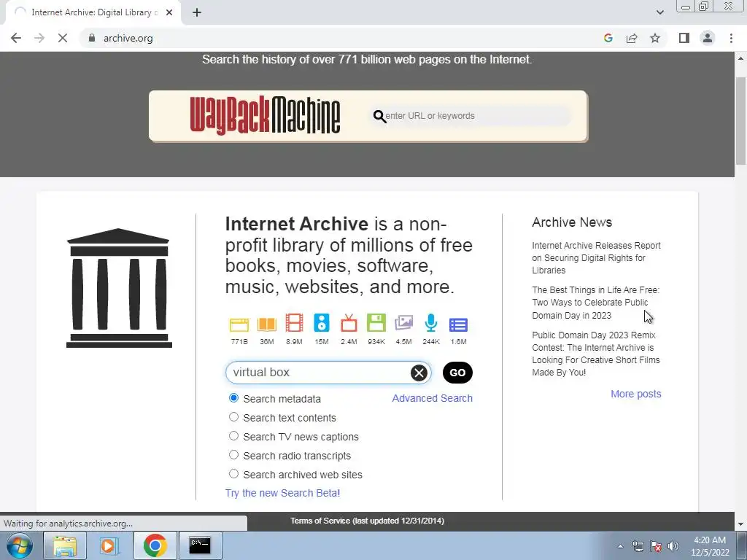The image size is (747, 560).
Task: Open The Best Things in Life Are Free post
Action: coord(595,303)
